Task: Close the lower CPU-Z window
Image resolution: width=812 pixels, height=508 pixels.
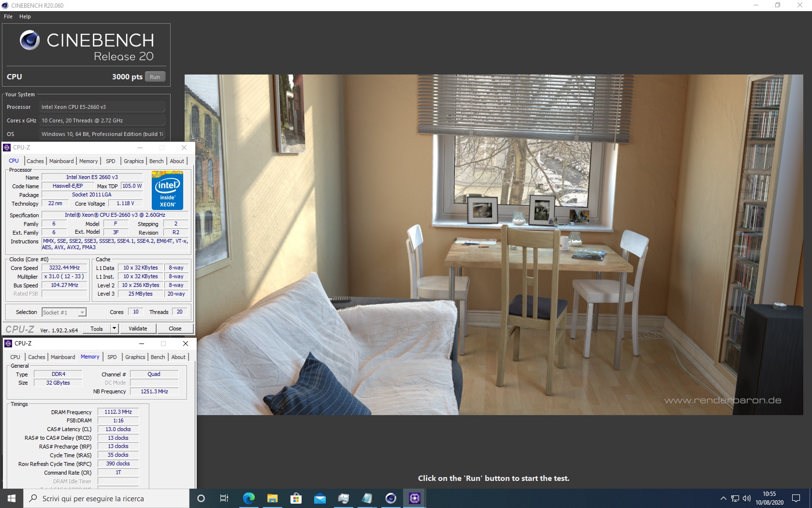Action: point(186,344)
